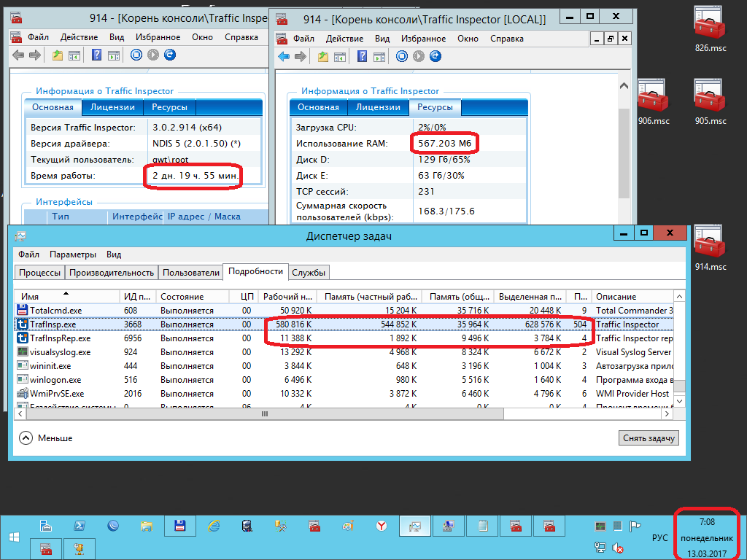
Task: Open the Yandex browser icon on the taskbar
Action: coord(381,526)
